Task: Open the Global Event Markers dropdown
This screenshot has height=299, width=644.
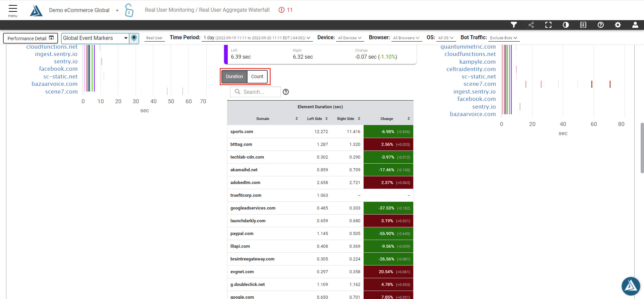Action: 95,38
